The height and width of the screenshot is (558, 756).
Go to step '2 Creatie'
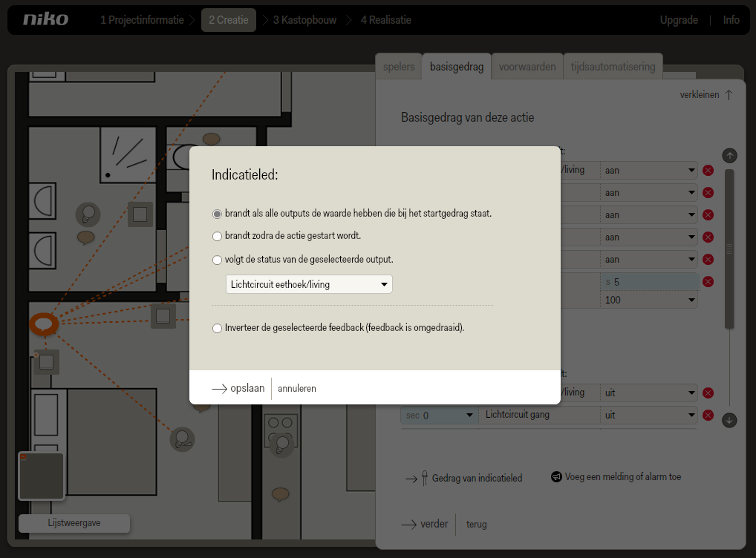[229, 20]
